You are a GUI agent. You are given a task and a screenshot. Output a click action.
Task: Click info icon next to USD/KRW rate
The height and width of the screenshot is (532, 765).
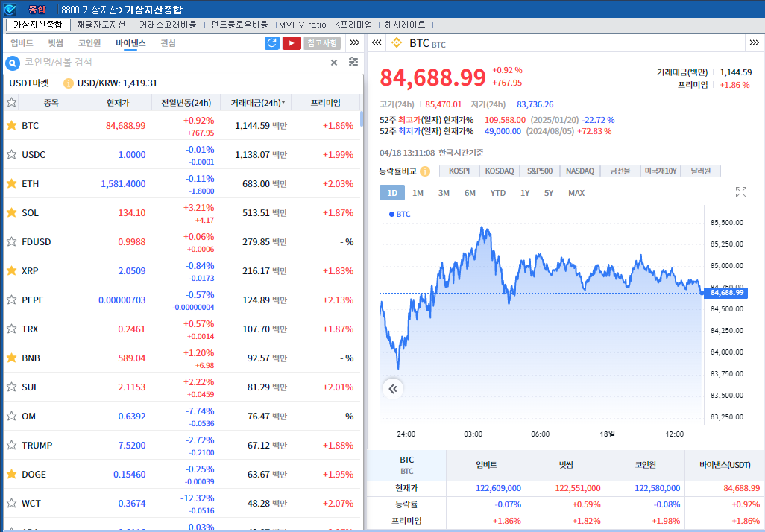69,83
